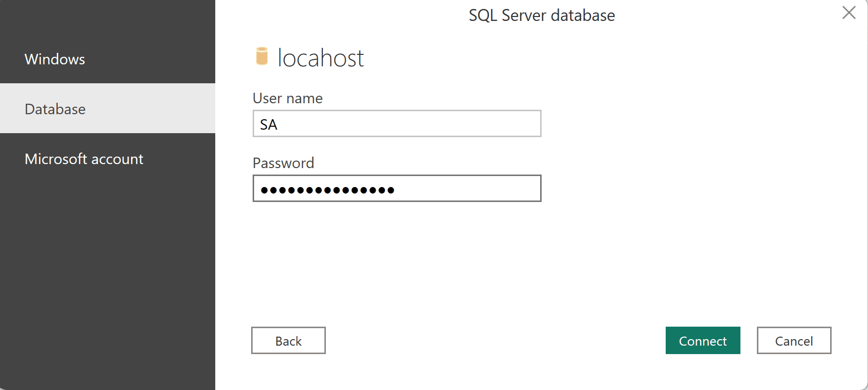Viewport: 868px width, 390px height.
Task: Click the masked password dots
Action: pyautogui.click(x=327, y=190)
